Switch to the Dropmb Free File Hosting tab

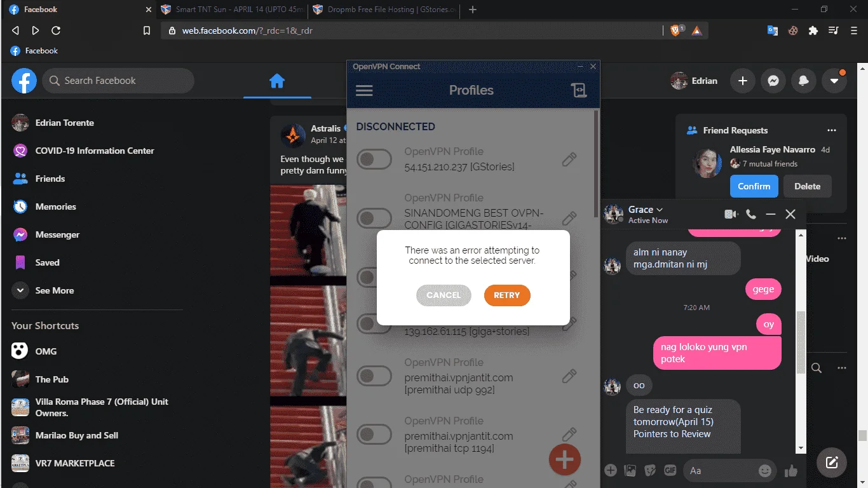click(384, 10)
